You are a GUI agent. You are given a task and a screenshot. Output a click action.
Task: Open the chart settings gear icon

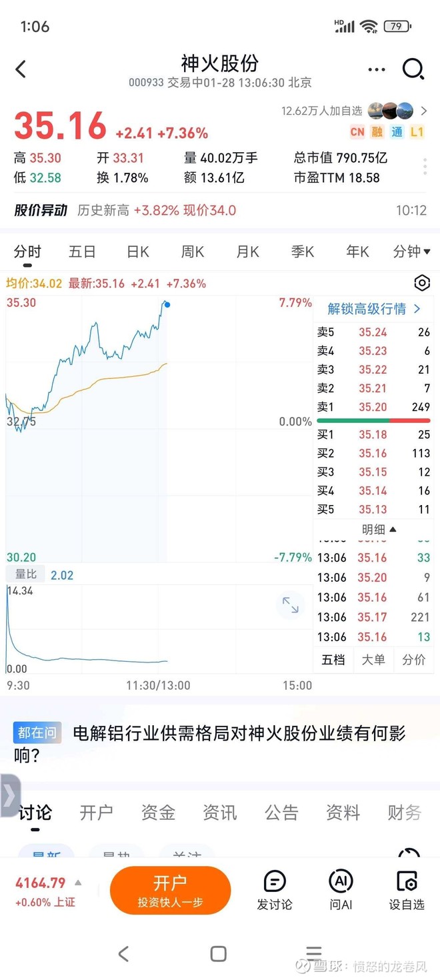click(422, 283)
